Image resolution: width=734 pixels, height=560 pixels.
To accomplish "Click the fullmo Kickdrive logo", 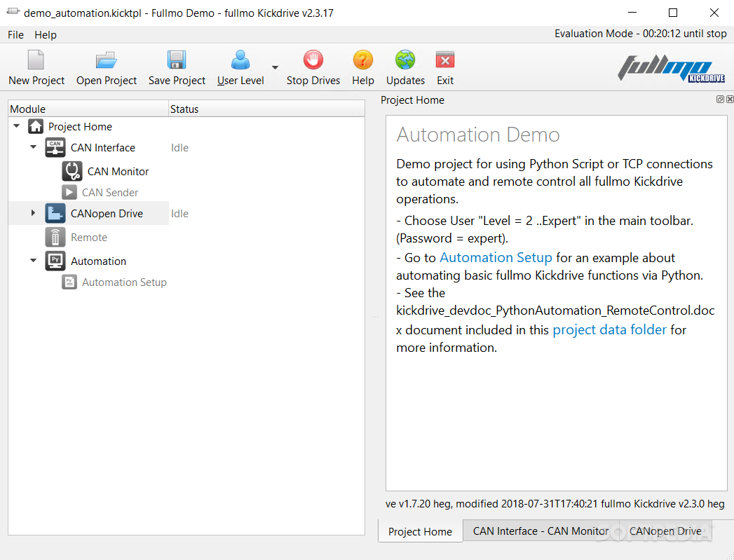I will [672, 68].
